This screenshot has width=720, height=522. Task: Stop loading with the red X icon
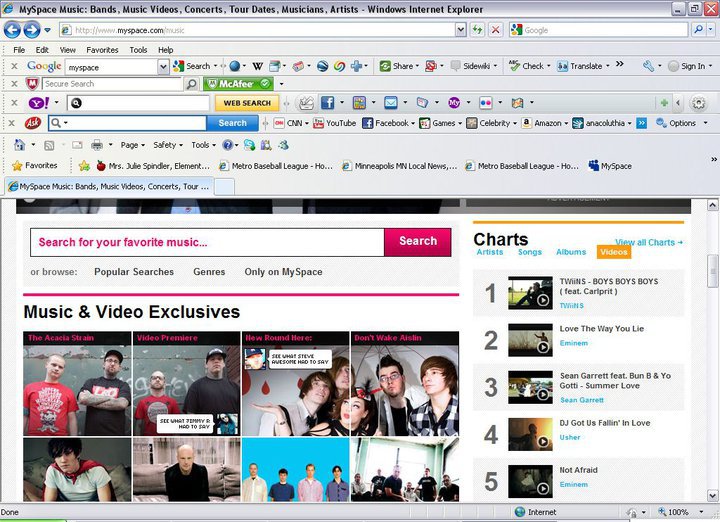click(x=495, y=30)
